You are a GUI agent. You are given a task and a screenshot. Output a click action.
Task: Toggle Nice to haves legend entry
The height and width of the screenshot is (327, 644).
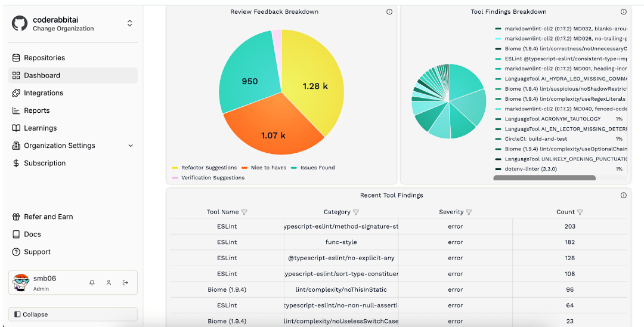click(264, 168)
